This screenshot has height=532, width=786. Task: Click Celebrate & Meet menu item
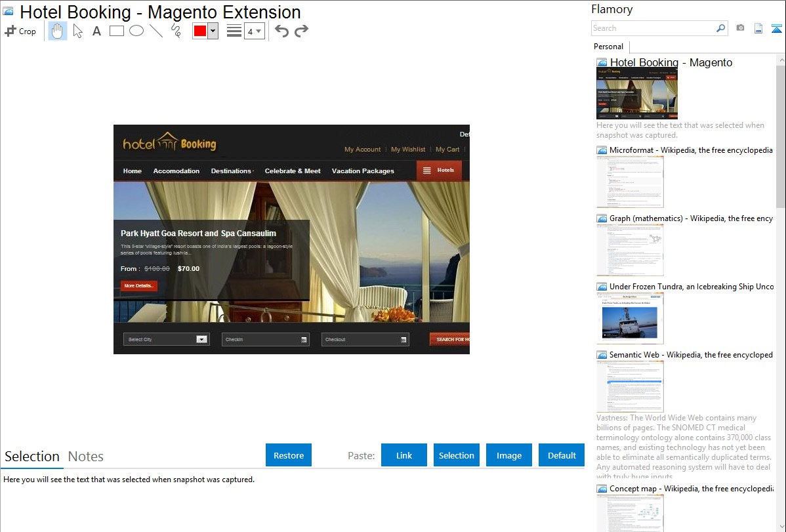point(293,171)
